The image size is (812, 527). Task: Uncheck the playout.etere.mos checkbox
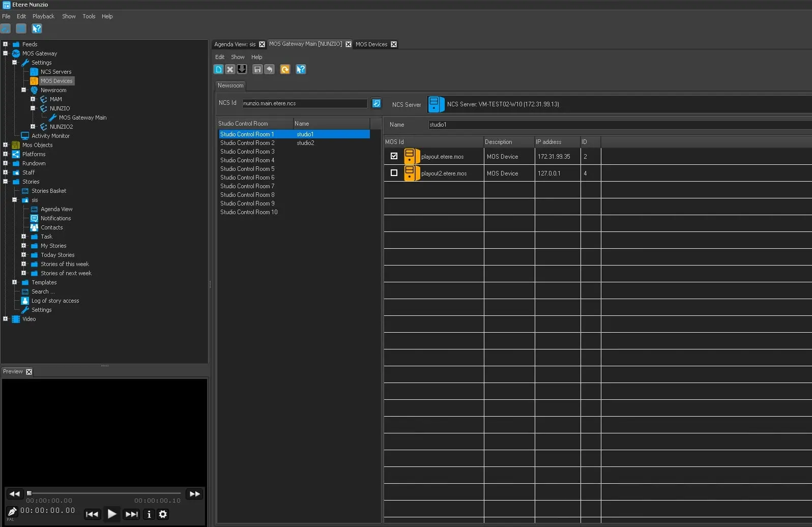click(x=394, y=156)
